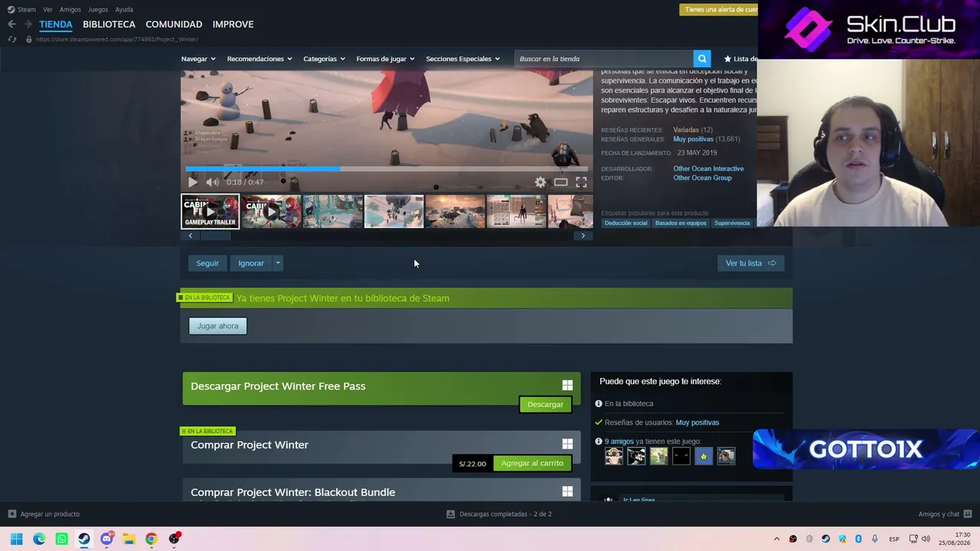Click the screenshot strip scrollbar handle
980x551 pixels.
coord(215,236)
